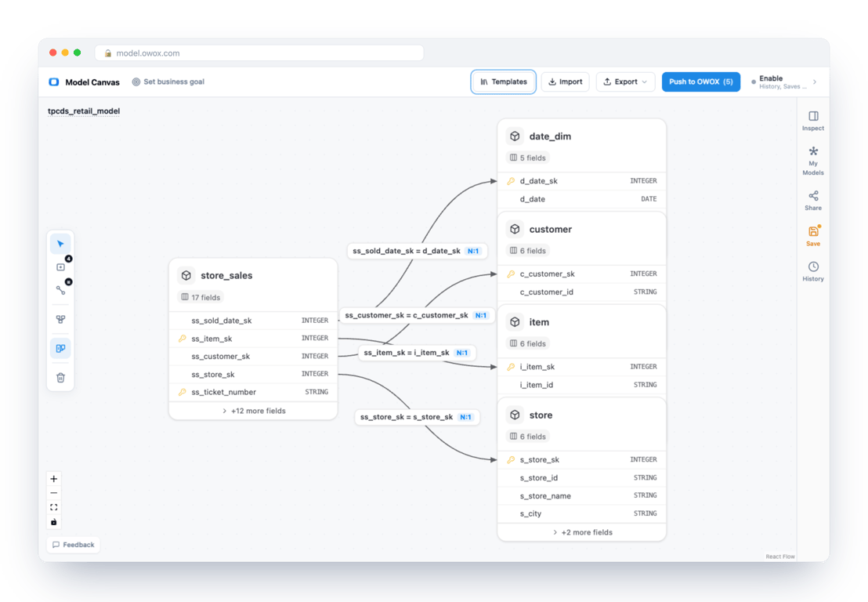Expand +12 more fields in store_sales
868x602 pixels.
pos(254,411)
